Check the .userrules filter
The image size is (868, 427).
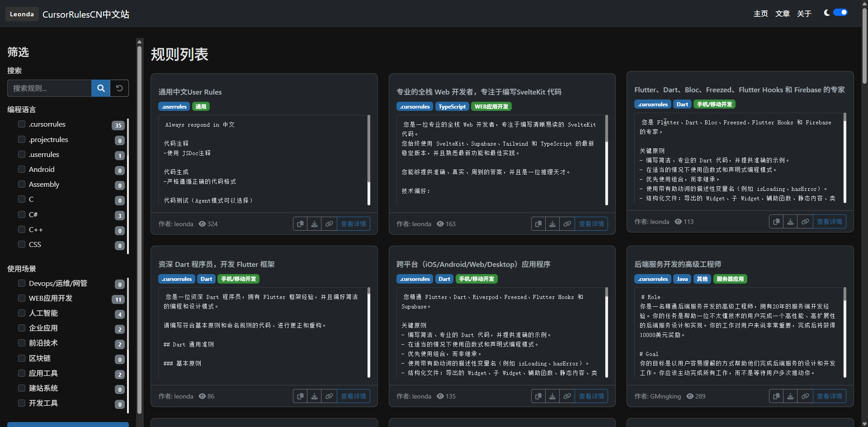tap(22, 154)
